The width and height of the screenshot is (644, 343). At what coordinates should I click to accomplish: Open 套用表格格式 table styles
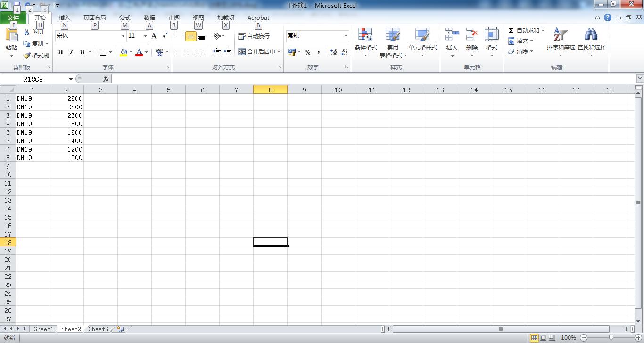(393, 42)
